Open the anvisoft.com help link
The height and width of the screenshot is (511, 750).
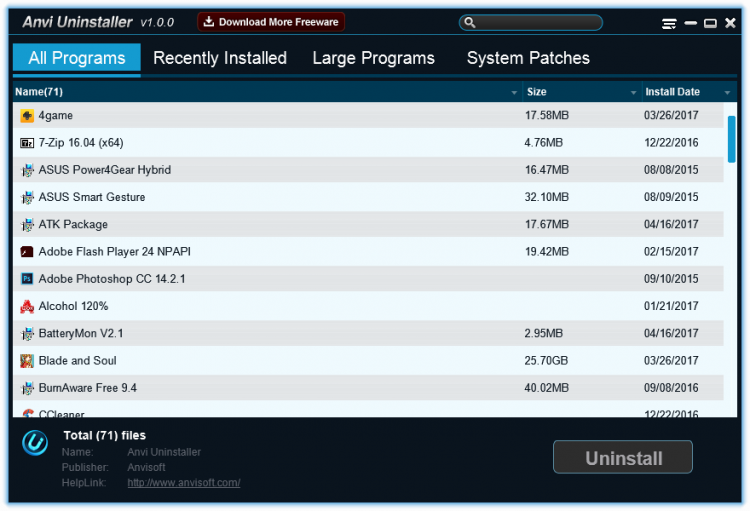pos(184,483)
